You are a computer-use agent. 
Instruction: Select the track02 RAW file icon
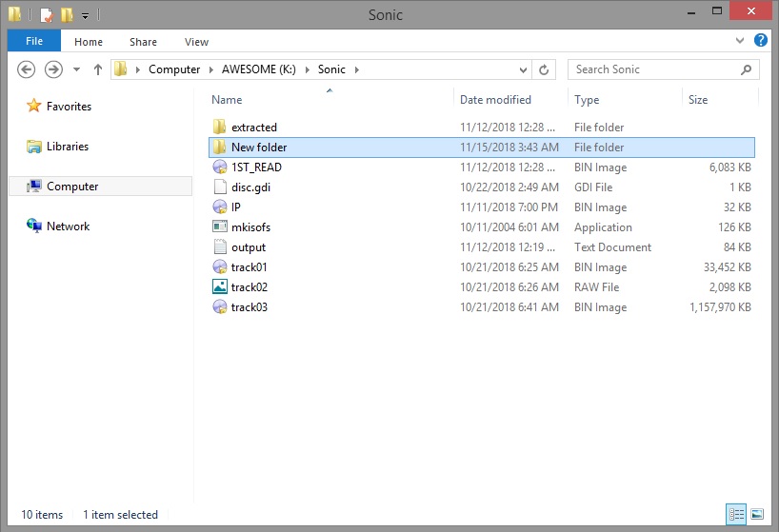coord(220,286)
